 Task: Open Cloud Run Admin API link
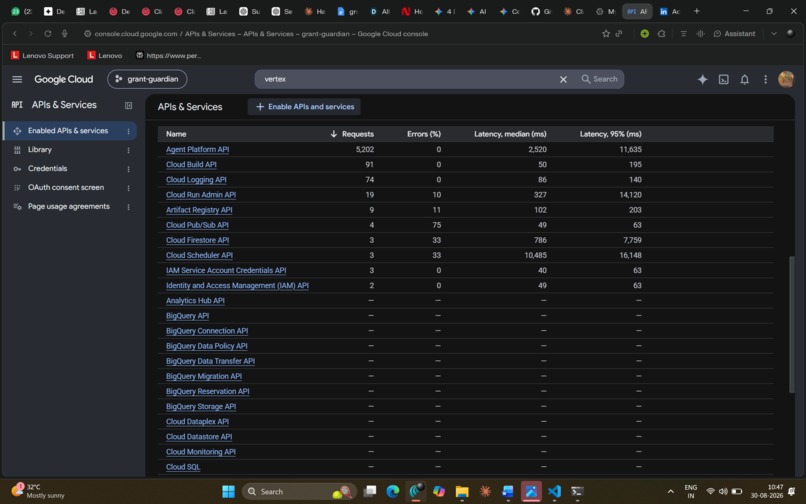click(x=201, y=195)
